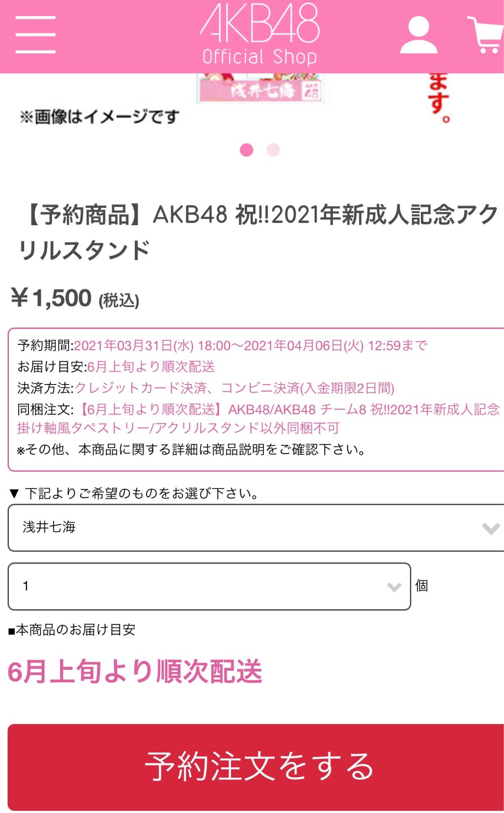Click the chevron on the member dropdown

pos(490,528)
